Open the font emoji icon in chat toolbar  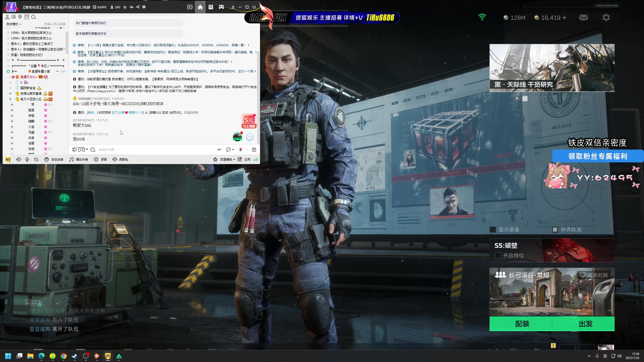click(x=93, y=150)
